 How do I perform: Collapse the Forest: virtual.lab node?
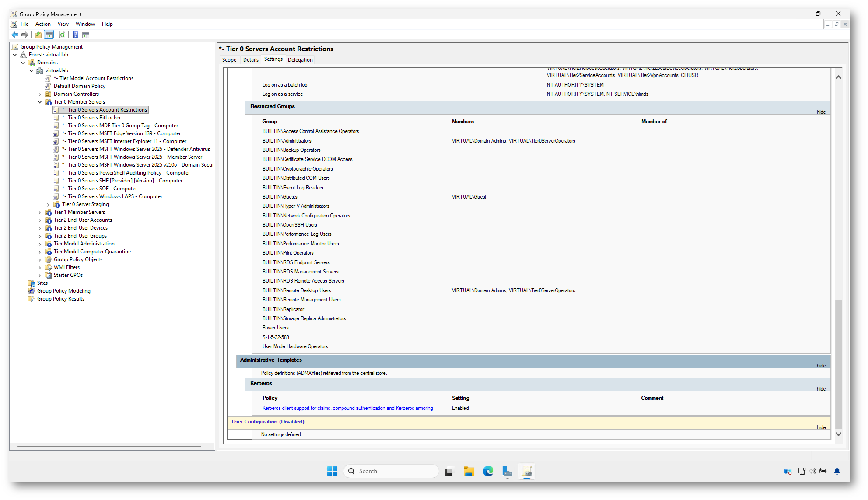pos(15,55)
